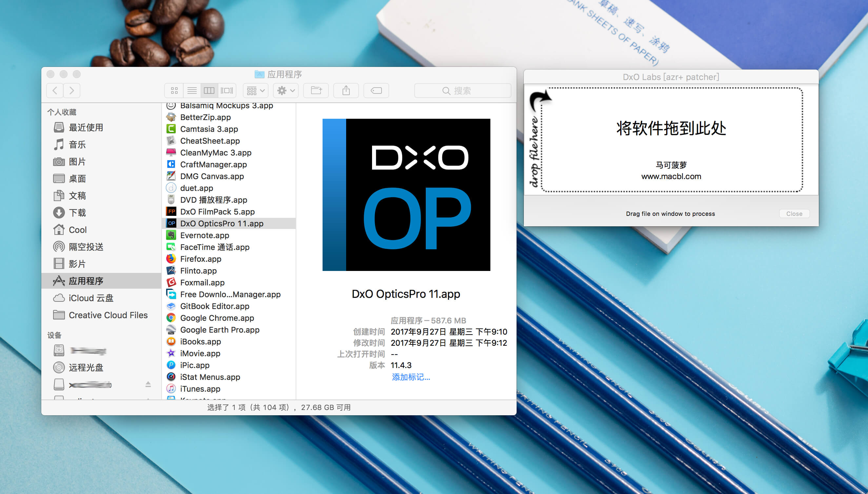Viewport: 868px width, 494px height.
Task: Select DVD 播放程序.app in the list
Action: coord(229,200)
